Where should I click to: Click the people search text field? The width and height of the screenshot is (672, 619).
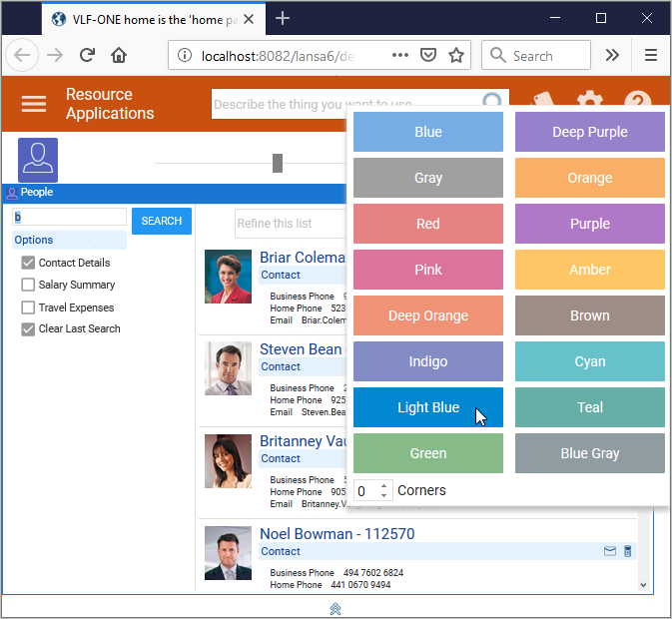coord(69,217)
